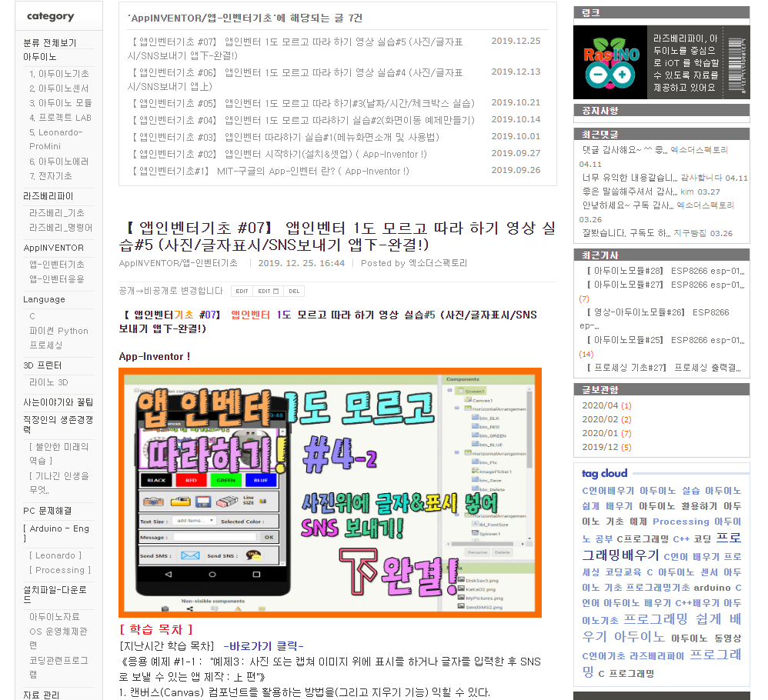Open the '라즈베리파이' category
768x700 pixels.
pyautogui.click(x=48, y=196)
